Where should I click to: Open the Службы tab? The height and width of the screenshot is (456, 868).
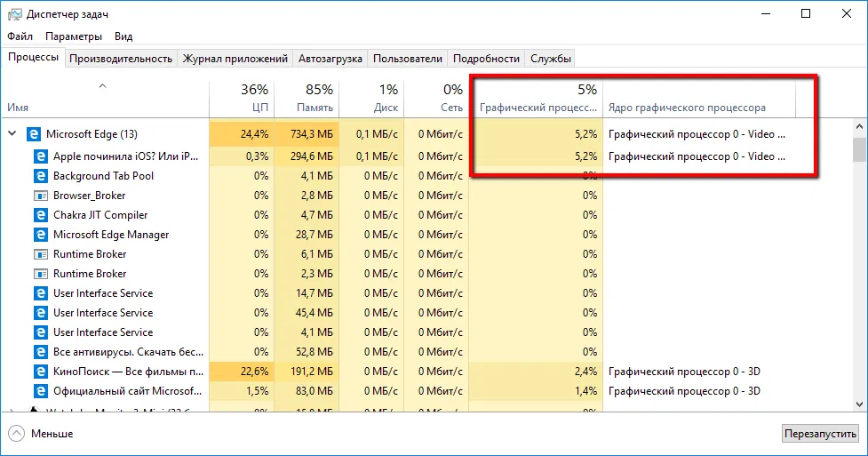pos(551,59)
